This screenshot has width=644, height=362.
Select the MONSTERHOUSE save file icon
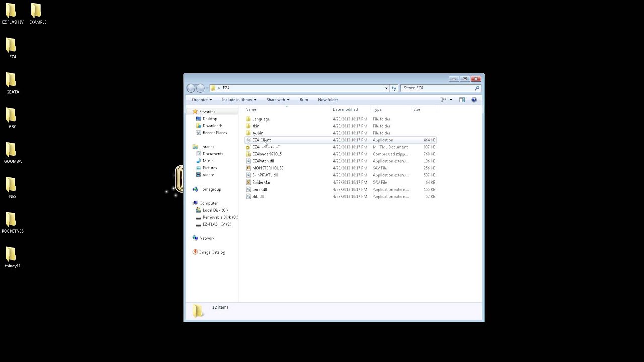[x=248, y=168]
